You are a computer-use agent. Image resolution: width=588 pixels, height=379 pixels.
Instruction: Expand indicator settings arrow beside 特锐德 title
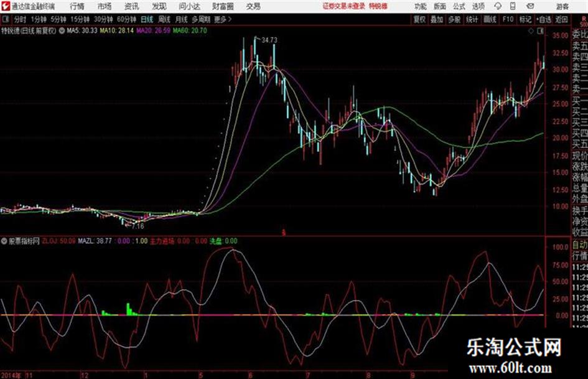pyautogui.click(x=62, y=30)
